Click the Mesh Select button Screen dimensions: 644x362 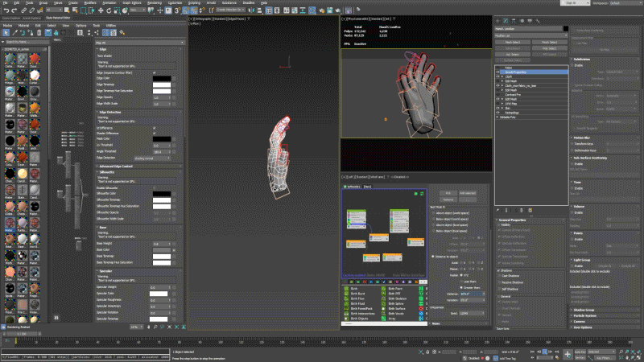[x=511, y=41]
